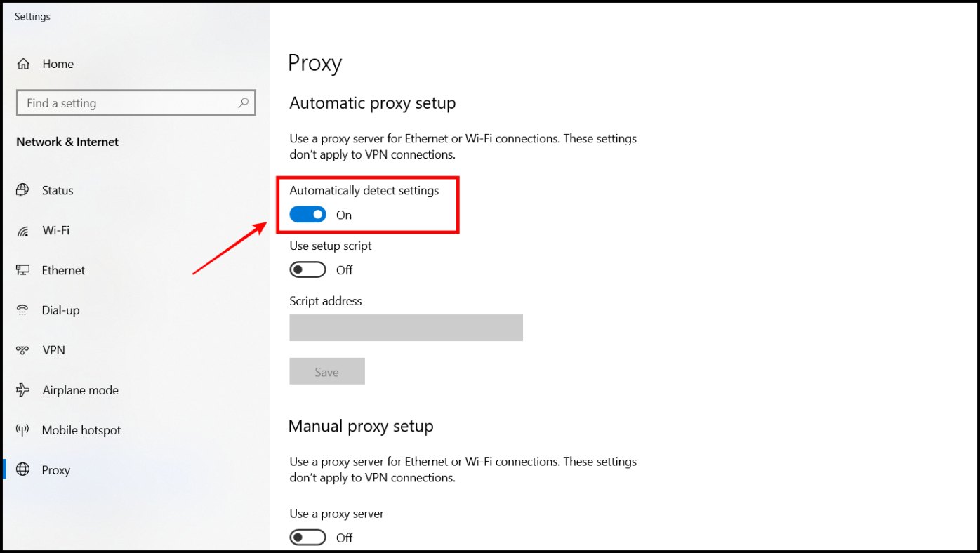This screenshot has height=553, width=980.
Task: Click the search magnifier icon
Action: point(244,102)
